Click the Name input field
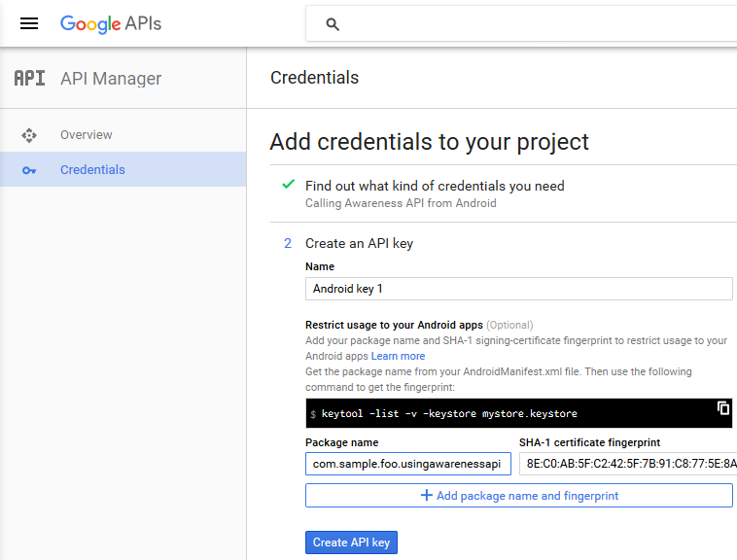Screen dimensions: 737x560 [x=518, y=289]
